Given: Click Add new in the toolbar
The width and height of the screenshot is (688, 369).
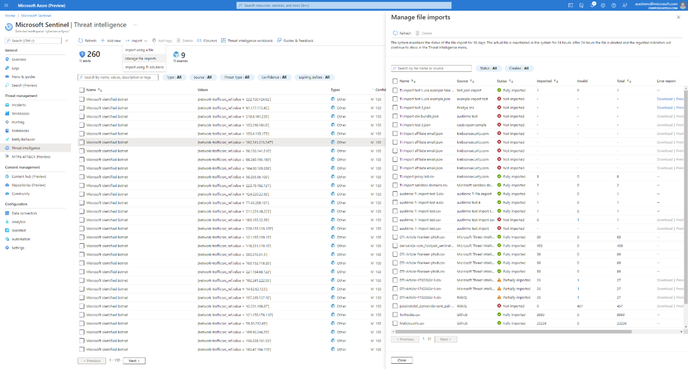Looking at the screenshot, I should click(x=111, y=40).
